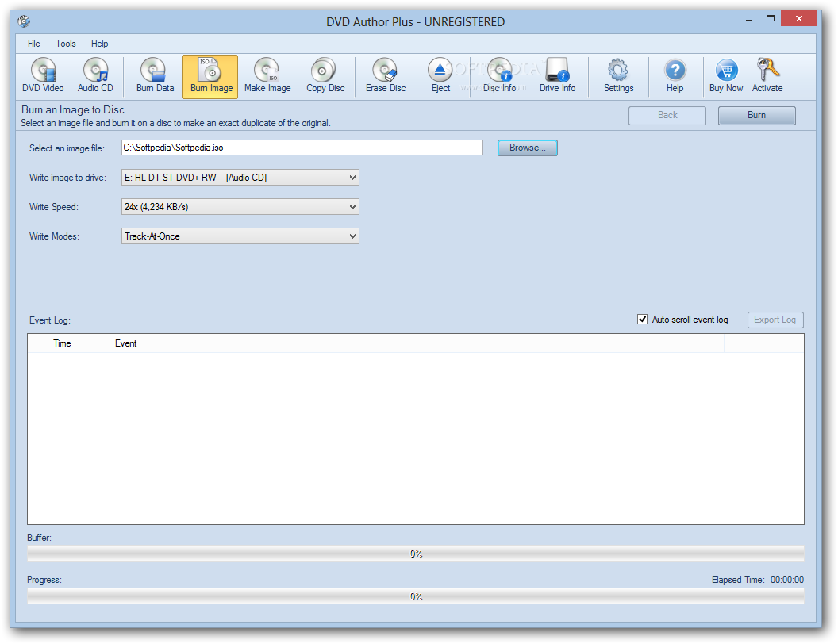Open the Tools menu
This screenshot has width=838, height=644.
tap(66, 44)
